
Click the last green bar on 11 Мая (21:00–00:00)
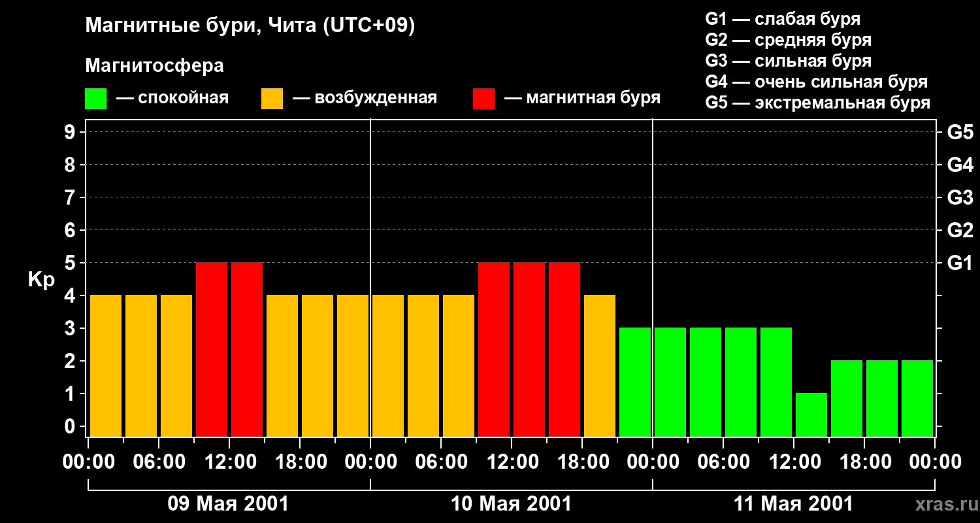tap(917, 398)
